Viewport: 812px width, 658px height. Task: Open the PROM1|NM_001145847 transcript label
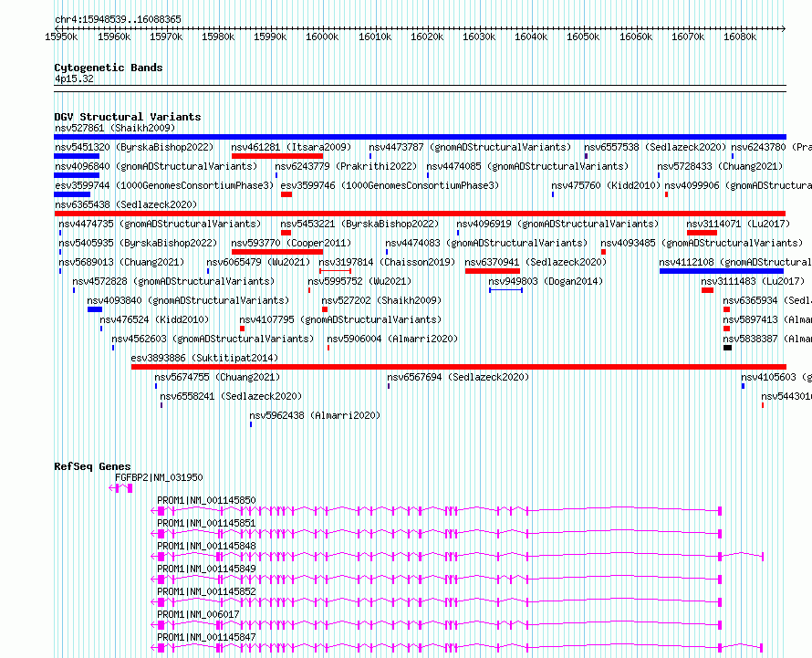pyautogui.click(x=206, y=637)
